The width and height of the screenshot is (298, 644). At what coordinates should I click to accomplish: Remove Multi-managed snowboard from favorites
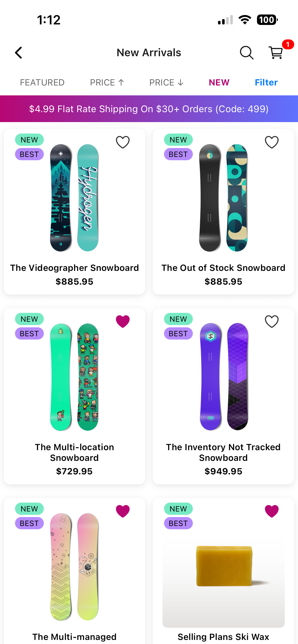click(x=123, y=511)
